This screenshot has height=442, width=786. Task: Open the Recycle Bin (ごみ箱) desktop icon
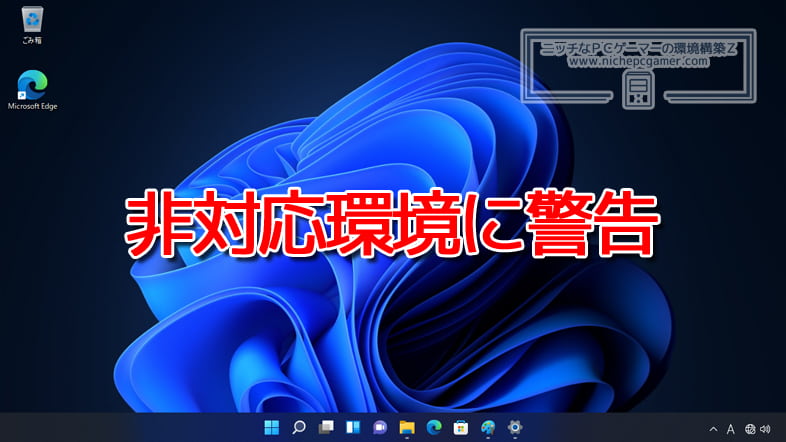pyautogui.click(x=32, y=20)
